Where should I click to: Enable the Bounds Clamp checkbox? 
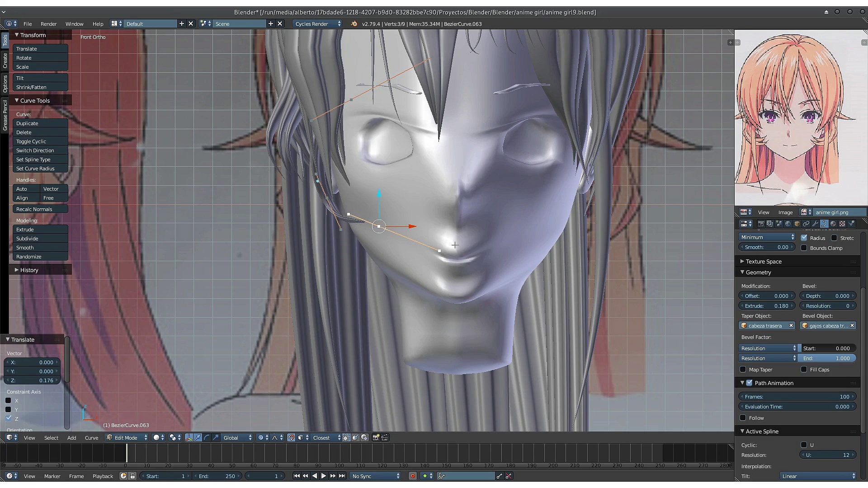tap(804, 248)
